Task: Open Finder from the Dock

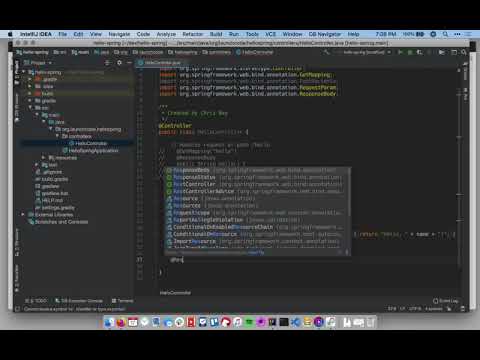Action: (109, 322)
